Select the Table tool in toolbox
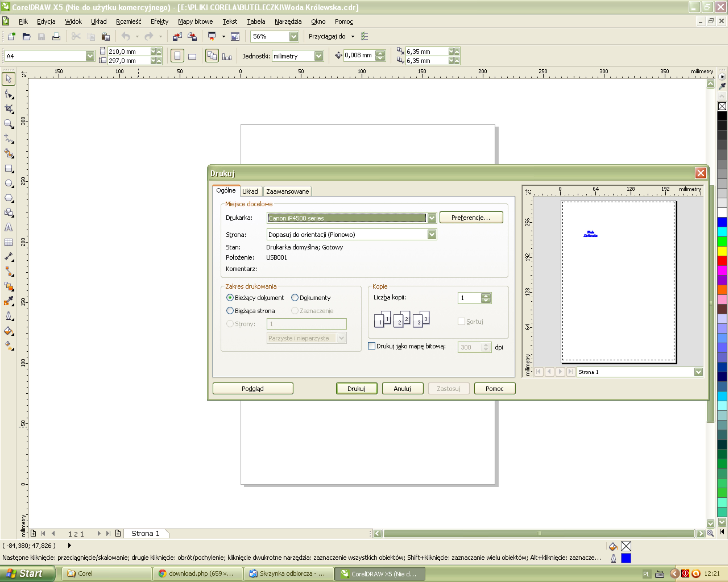The image size is (728, 582). click(8, 242)
